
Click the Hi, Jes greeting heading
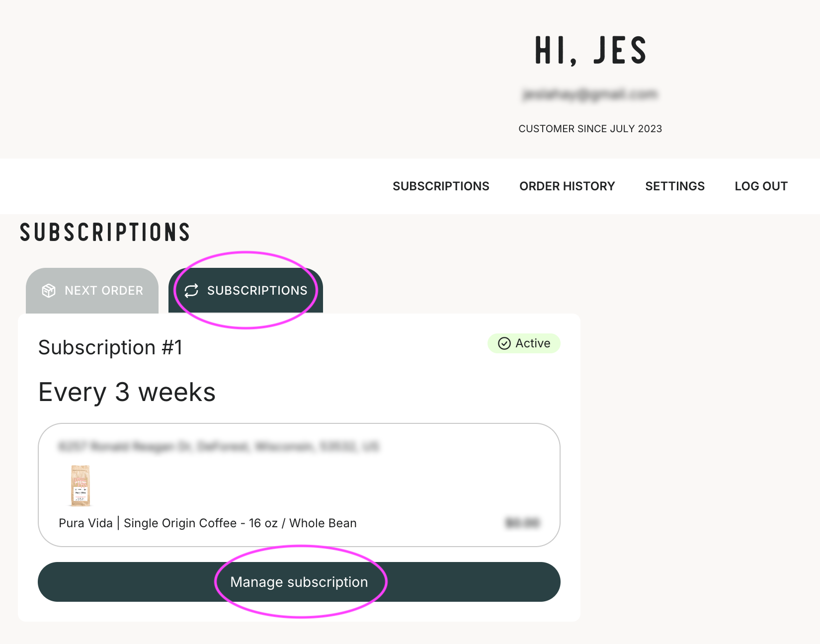pyautogui.click(x=590, y=51)
